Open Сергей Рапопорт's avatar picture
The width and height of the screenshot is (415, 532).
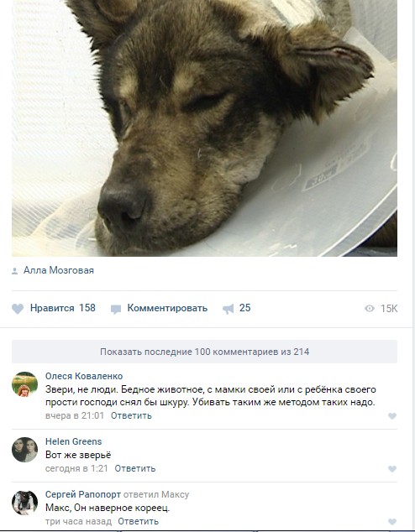(25, 503)
